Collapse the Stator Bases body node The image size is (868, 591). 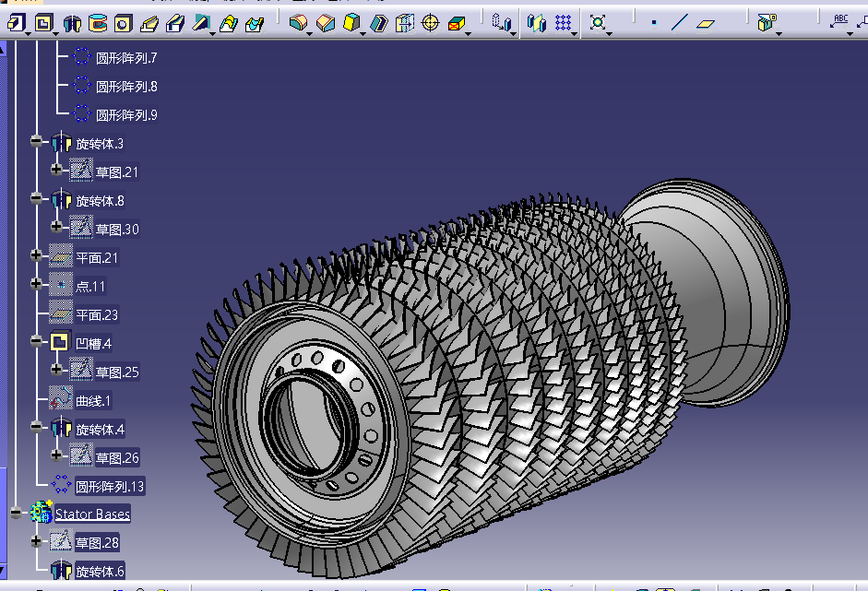[16, 513]
